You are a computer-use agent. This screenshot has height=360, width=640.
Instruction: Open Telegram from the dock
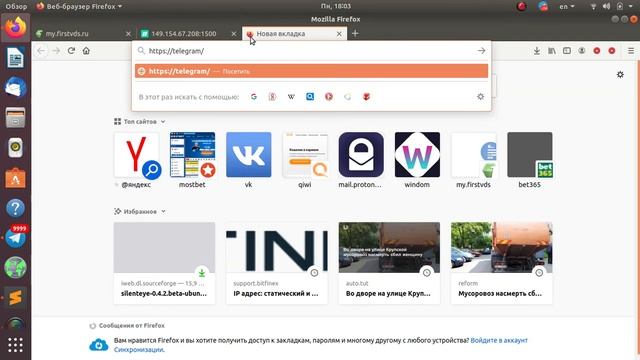[16, 238]
